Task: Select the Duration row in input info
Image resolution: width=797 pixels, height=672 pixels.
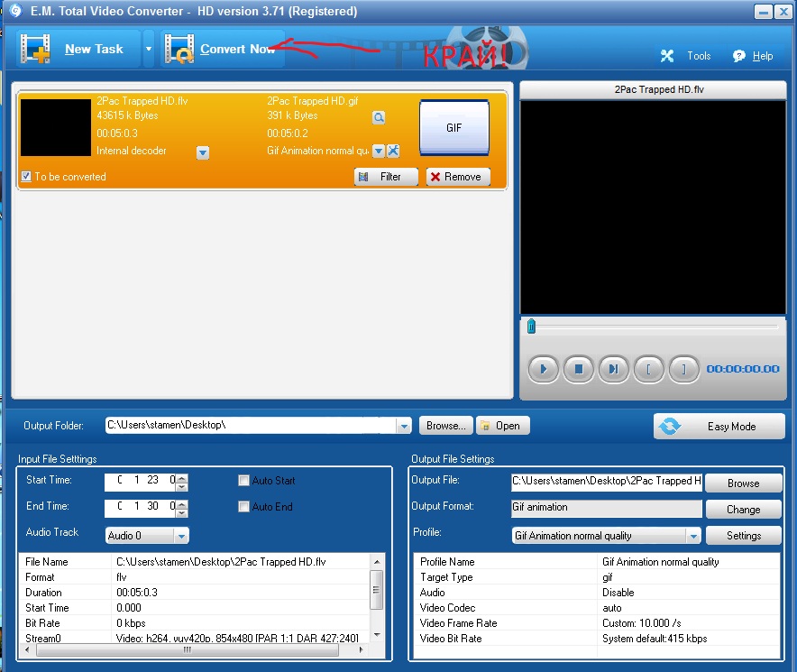Action: pyautogui.click(x=195, y=592)
